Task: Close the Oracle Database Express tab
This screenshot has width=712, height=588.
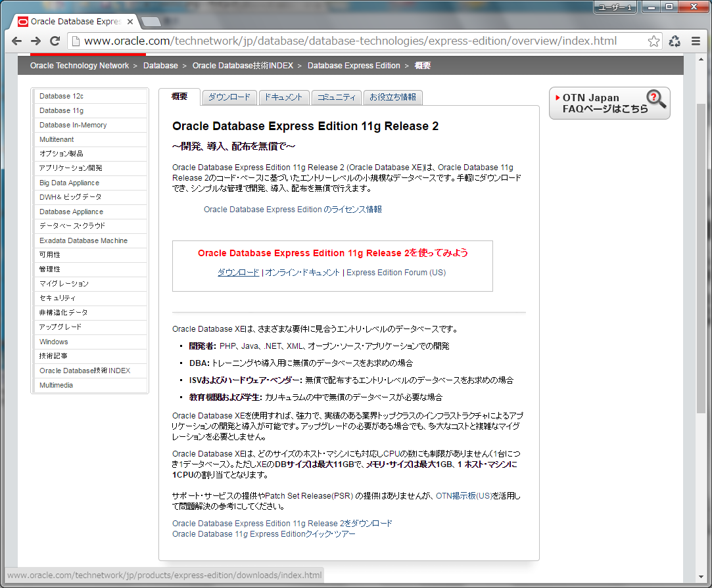Action: pos(130,21)
